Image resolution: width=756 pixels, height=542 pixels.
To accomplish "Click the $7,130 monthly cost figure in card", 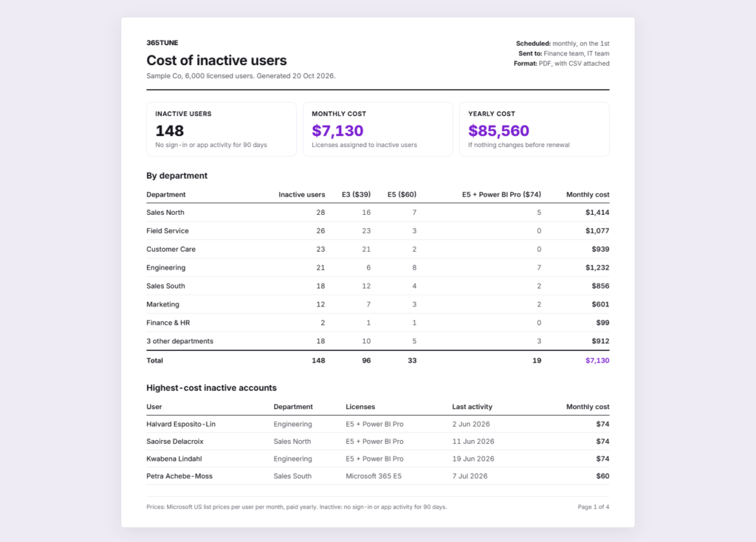I will click(x=337, y=131).
